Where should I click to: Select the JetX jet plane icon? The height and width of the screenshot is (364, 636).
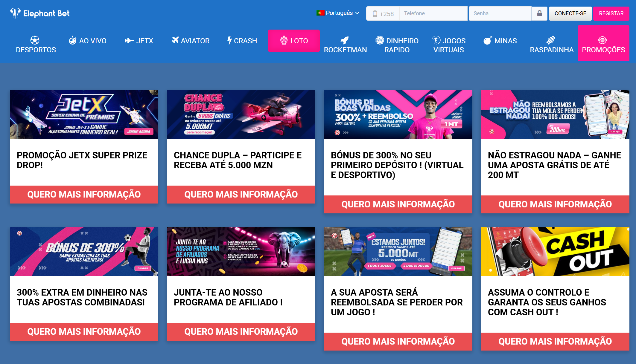tap(129, 41)
